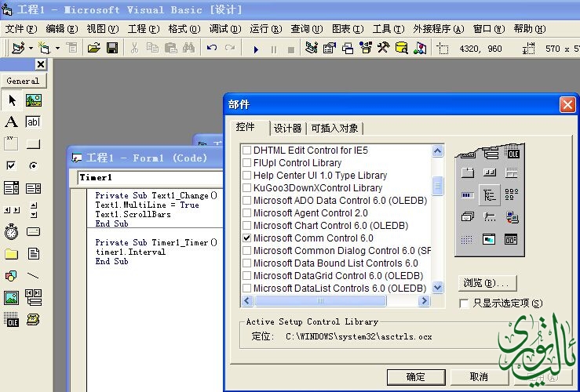The height and width of the screenshot is (392, 580).
Task: Switch to the 控件 tab
Action: click(x=246, y=128)
